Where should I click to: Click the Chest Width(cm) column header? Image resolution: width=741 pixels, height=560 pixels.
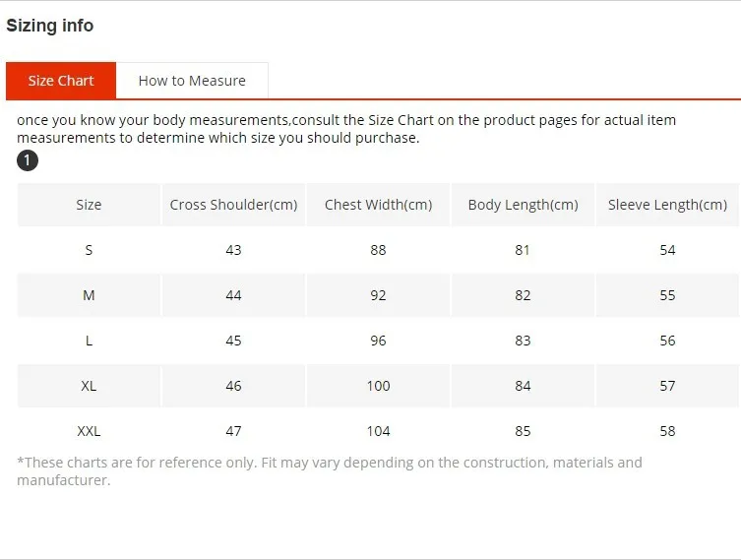click(x=379, y=205)
